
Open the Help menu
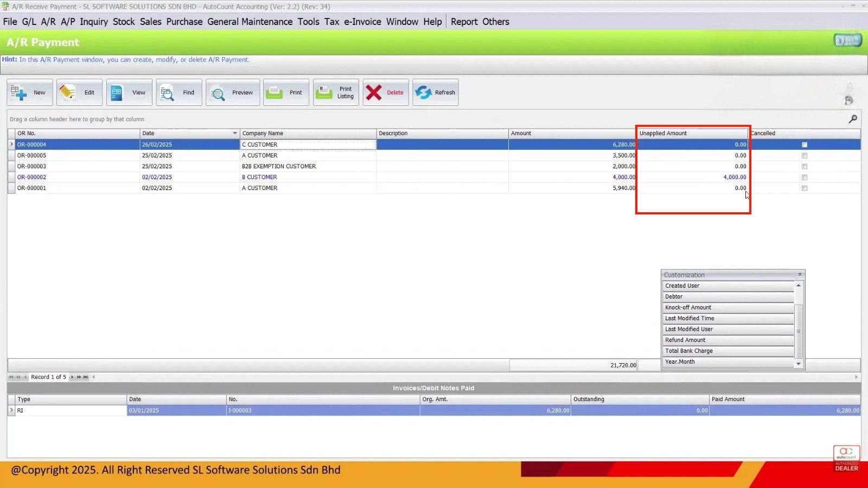[x=432, y=22]
